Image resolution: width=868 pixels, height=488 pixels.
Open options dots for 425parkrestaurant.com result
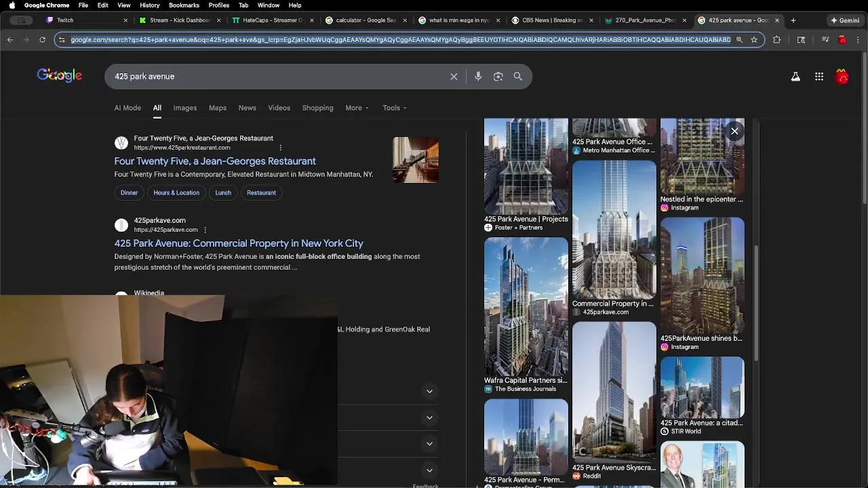tap(280, 148)
